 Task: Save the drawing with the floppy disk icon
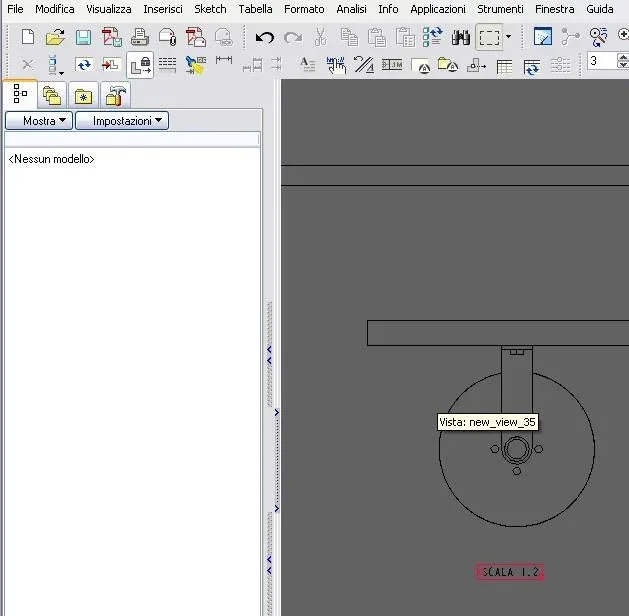coord(83,37)
